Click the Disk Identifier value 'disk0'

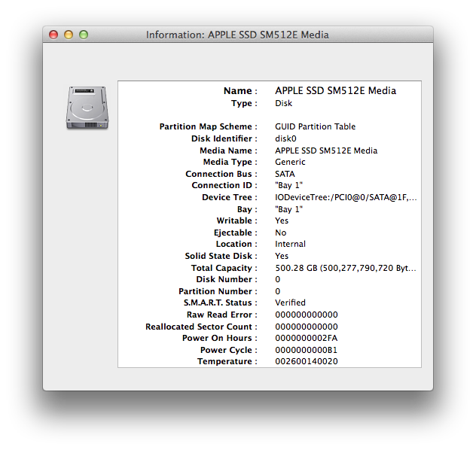285,138
